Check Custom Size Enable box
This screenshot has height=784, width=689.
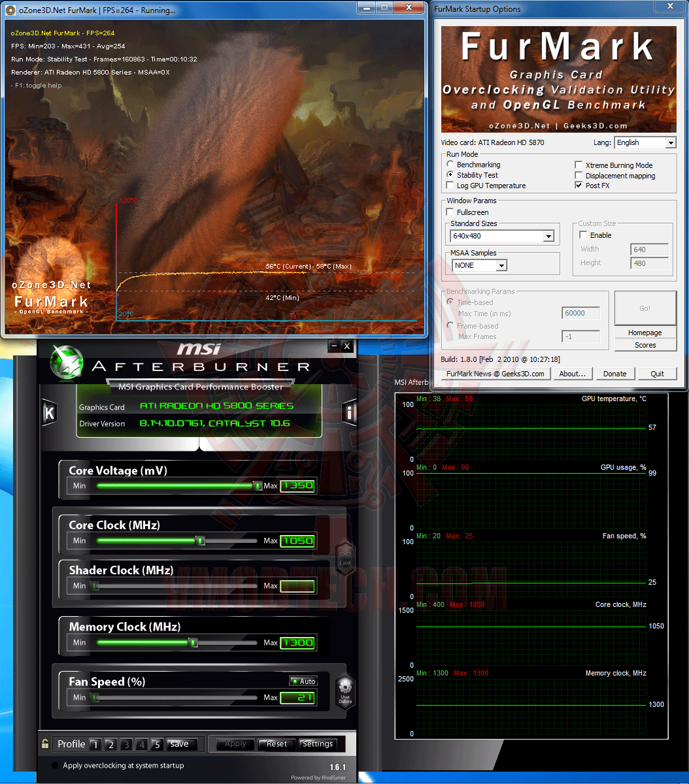pyautogui.click(x=584, y=235)
